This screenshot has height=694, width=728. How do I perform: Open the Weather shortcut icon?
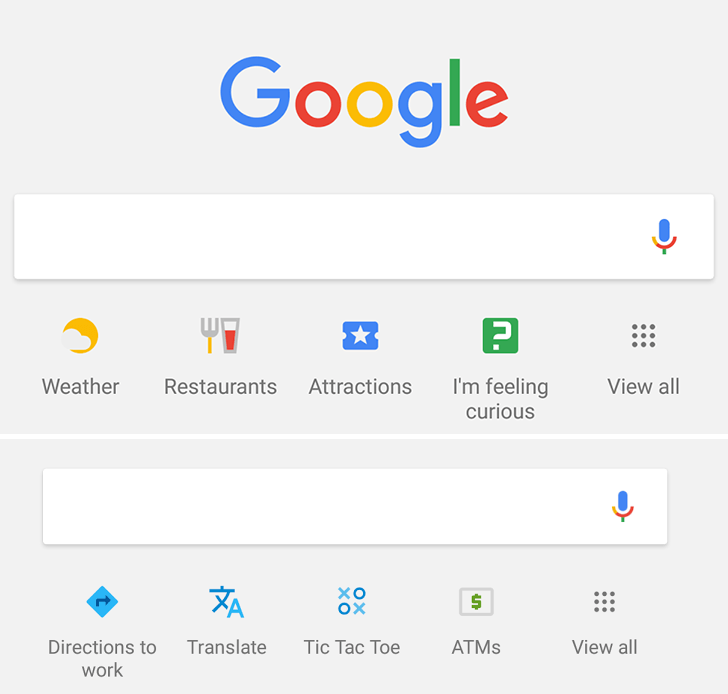80,336
